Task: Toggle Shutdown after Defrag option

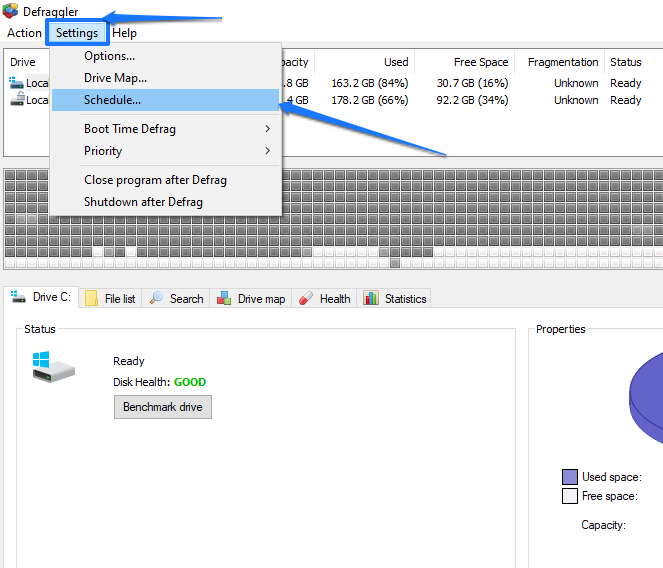Action: (x=165, y=202)
